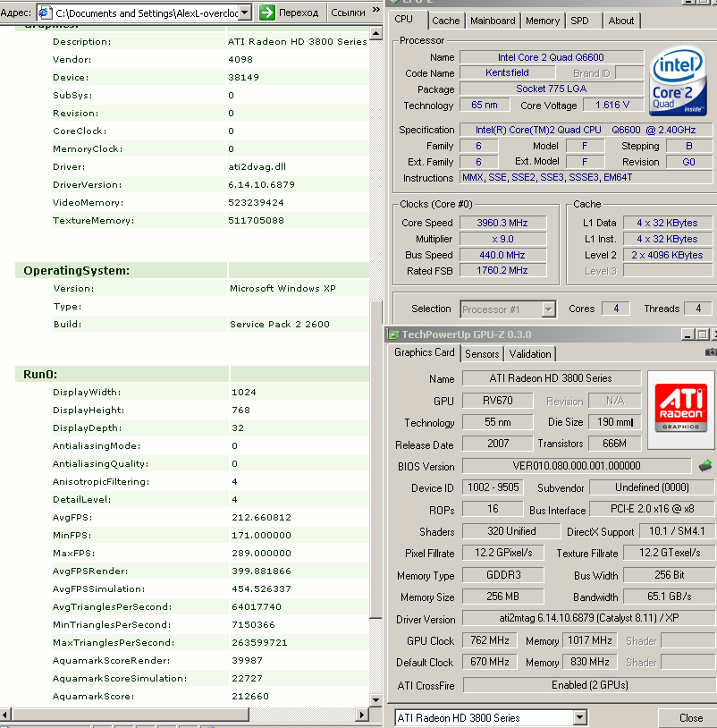
Task: Click the green Go arrow icon
Action: tap(267, 13)
